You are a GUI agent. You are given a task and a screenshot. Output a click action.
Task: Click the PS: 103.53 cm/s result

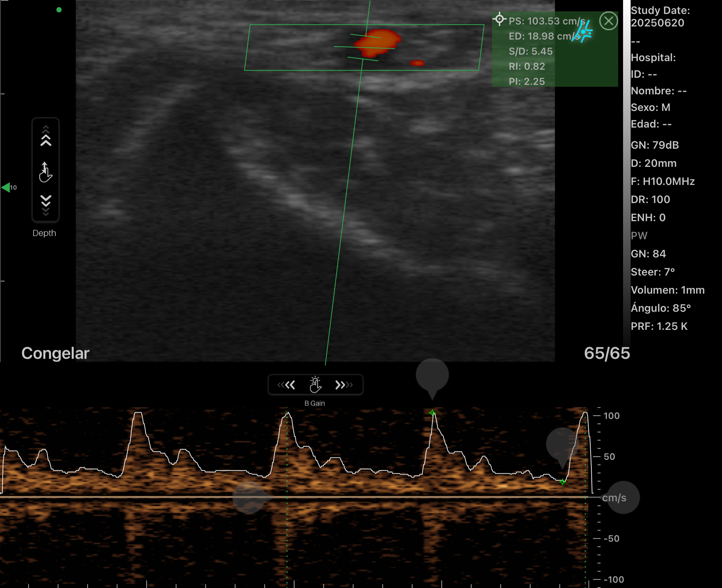coord(547,21)
